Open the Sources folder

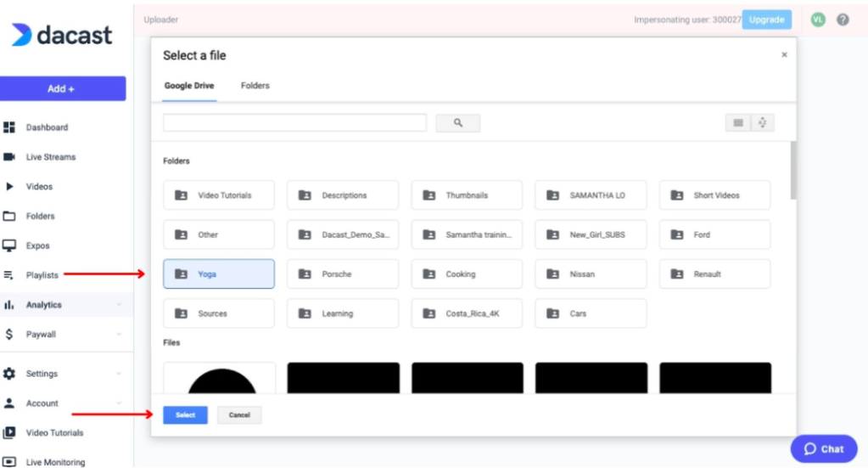pyautogui.click(x=219, y=313)
